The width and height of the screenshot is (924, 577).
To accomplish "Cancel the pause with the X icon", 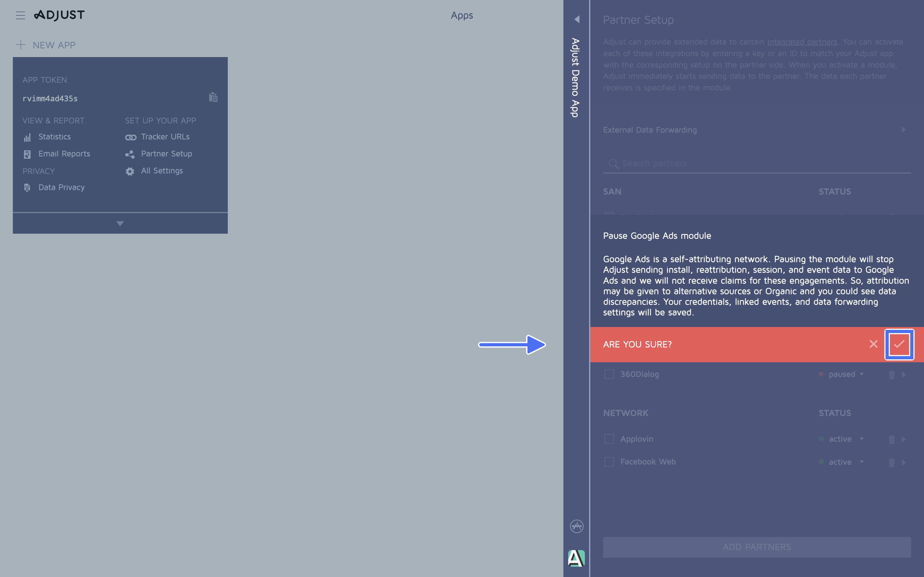I will 873,344.
